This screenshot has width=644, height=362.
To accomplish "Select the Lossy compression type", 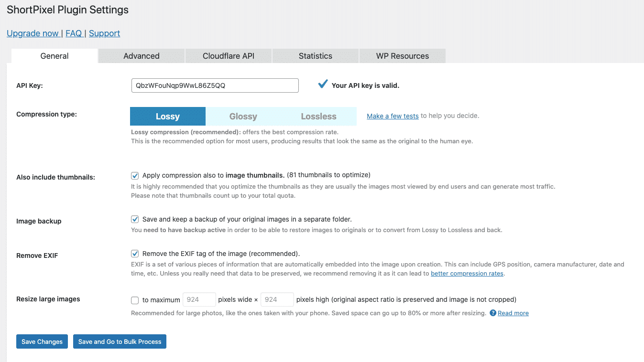I will pos(168,117).
